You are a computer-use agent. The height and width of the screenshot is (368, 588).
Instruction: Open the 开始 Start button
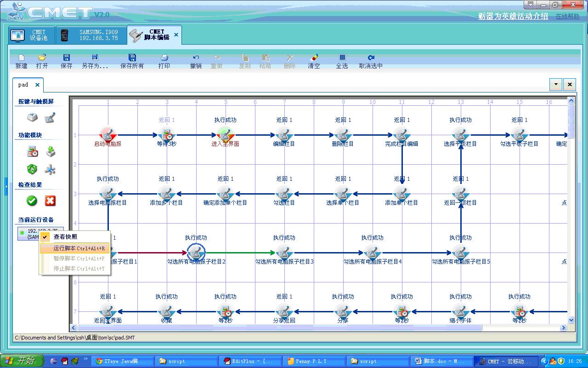coord(22,361)
